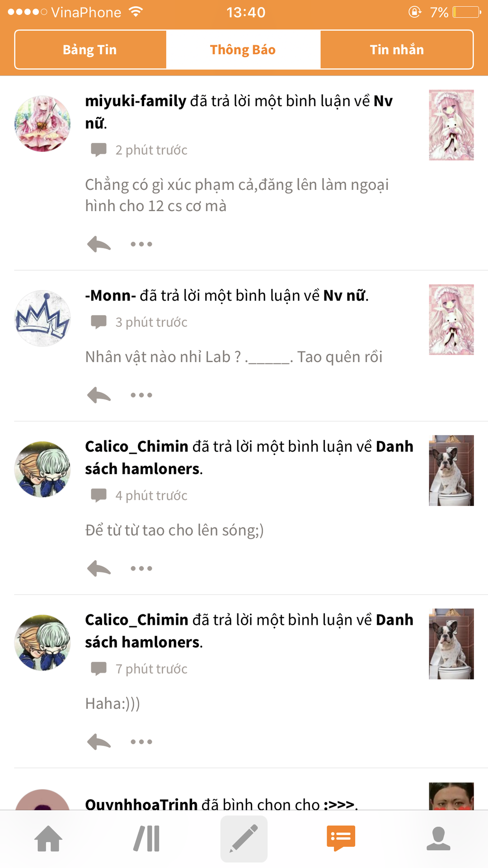This screenshot has width=488, height=868.
Task: Open the orange notifications chat icon
Action: pos(341,839)
